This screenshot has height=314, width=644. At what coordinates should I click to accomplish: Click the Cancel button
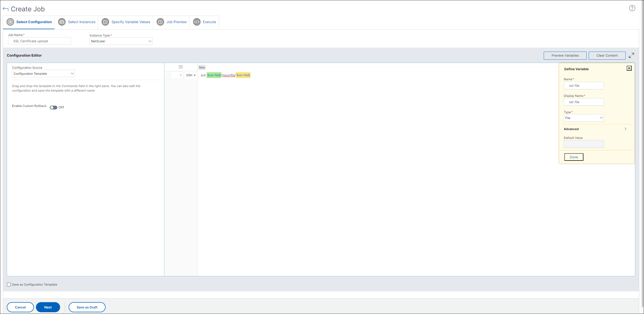coord(20,307)
